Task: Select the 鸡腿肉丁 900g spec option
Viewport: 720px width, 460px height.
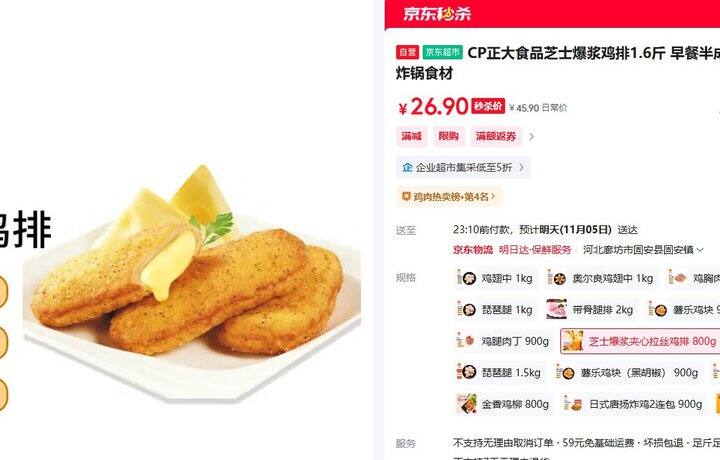Action: 503,341
